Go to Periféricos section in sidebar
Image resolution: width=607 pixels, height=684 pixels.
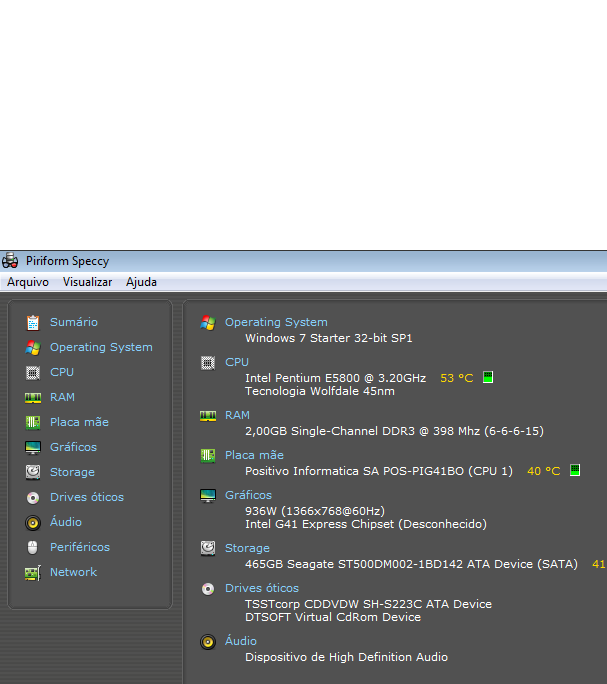(80, 547)
